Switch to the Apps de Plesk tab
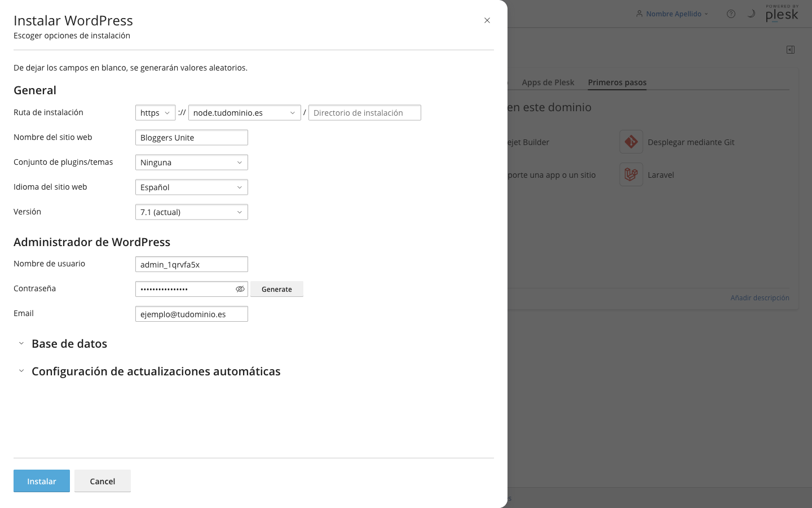 [548, 82]
